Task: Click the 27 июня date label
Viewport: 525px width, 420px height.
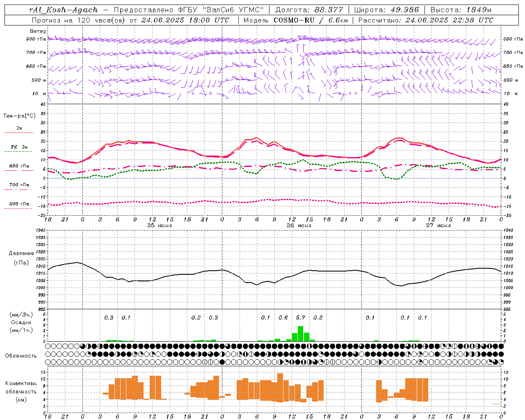Action: (438, 226)
